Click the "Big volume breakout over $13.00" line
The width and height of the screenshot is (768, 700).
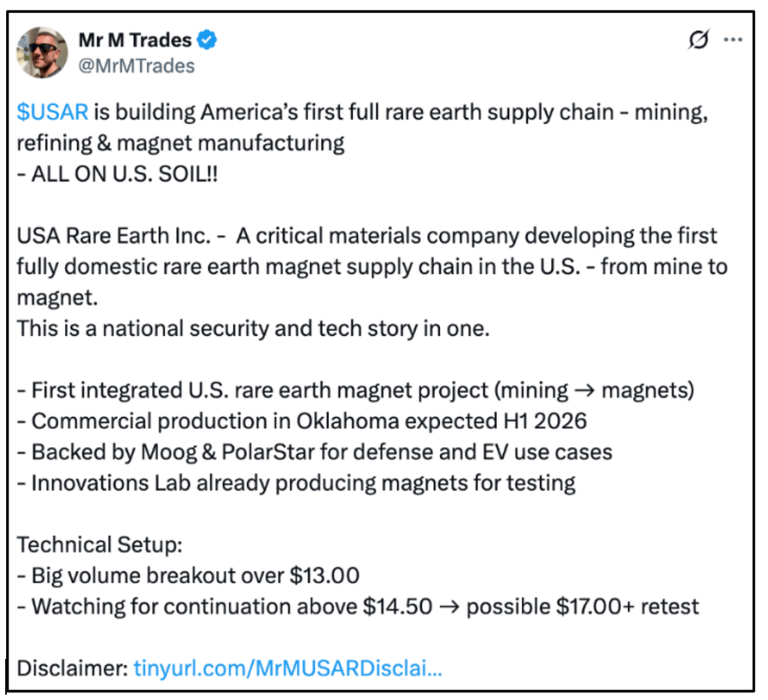tap(188, 575)
